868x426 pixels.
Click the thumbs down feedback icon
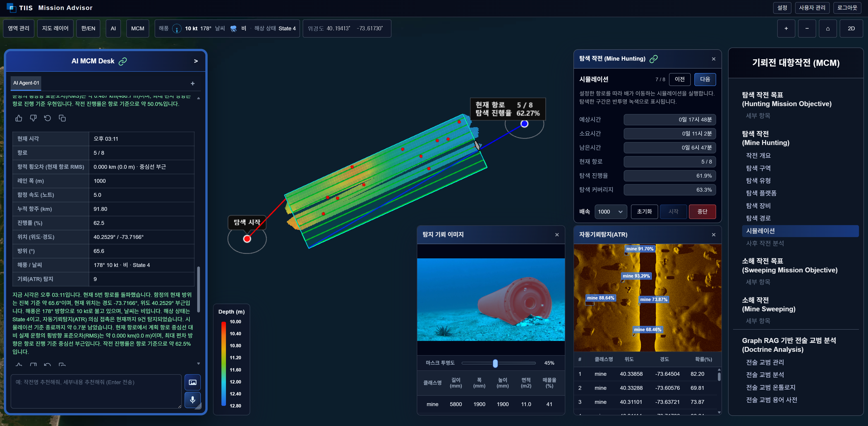[x=33, y=118]
